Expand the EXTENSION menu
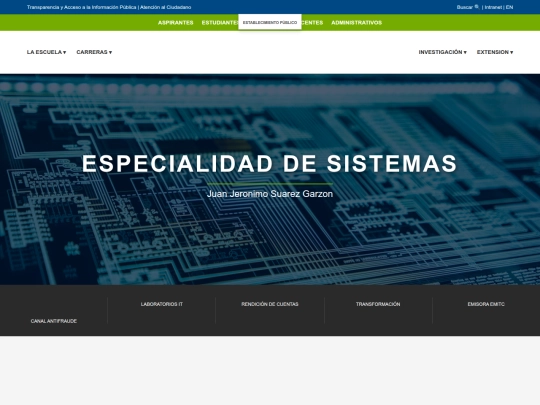Viewport: 540px width, 405px height. pyautogui.click(x=495, y=52)
